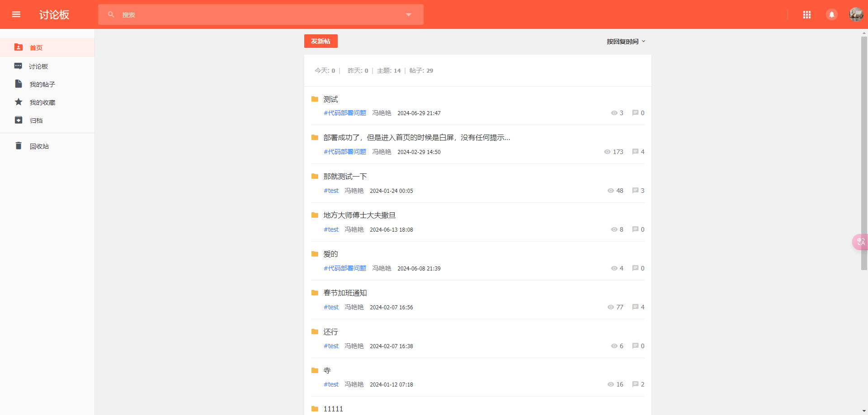Click the folder icon beside 还行
868x415 pixels.
[315, 331]
